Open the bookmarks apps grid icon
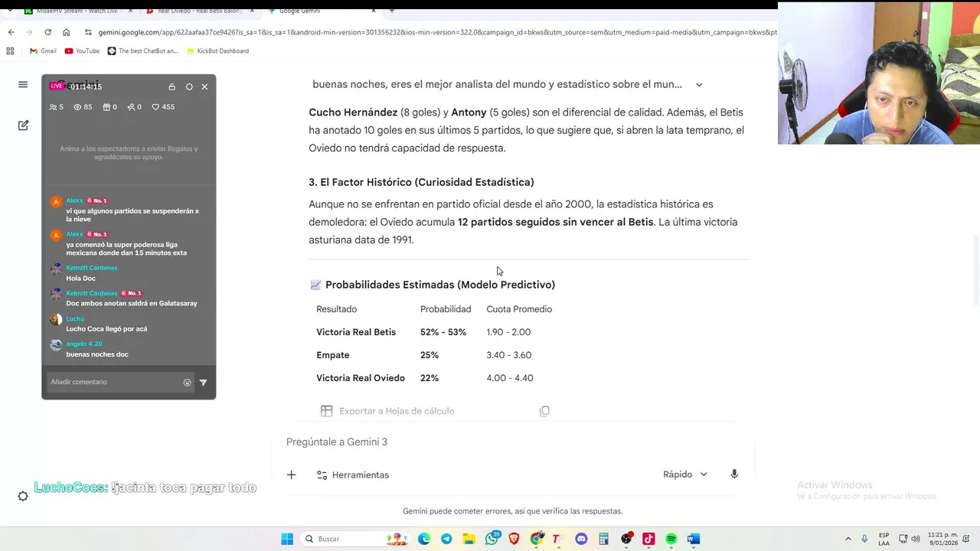Screen dimensions: 980x551 [10, 51]
